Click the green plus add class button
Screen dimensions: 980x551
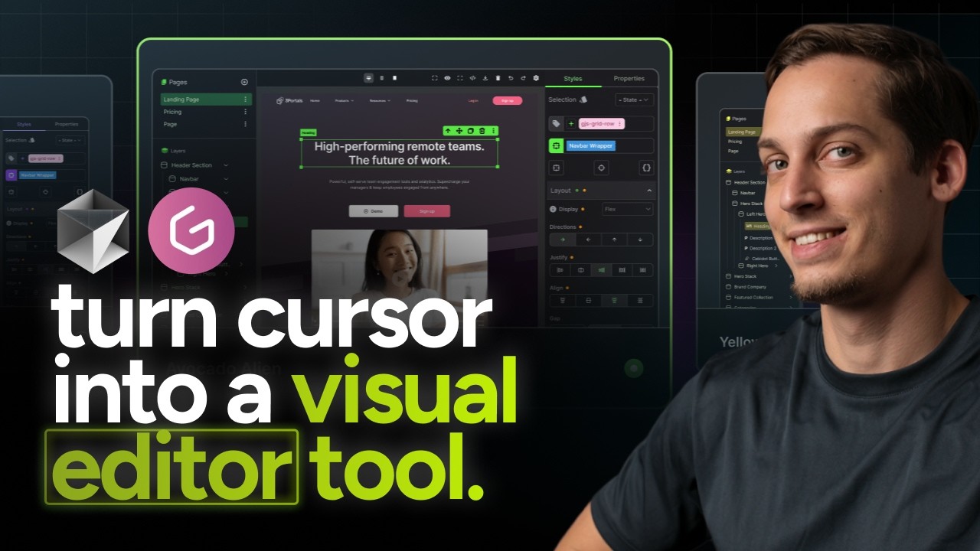coord(571,124)
